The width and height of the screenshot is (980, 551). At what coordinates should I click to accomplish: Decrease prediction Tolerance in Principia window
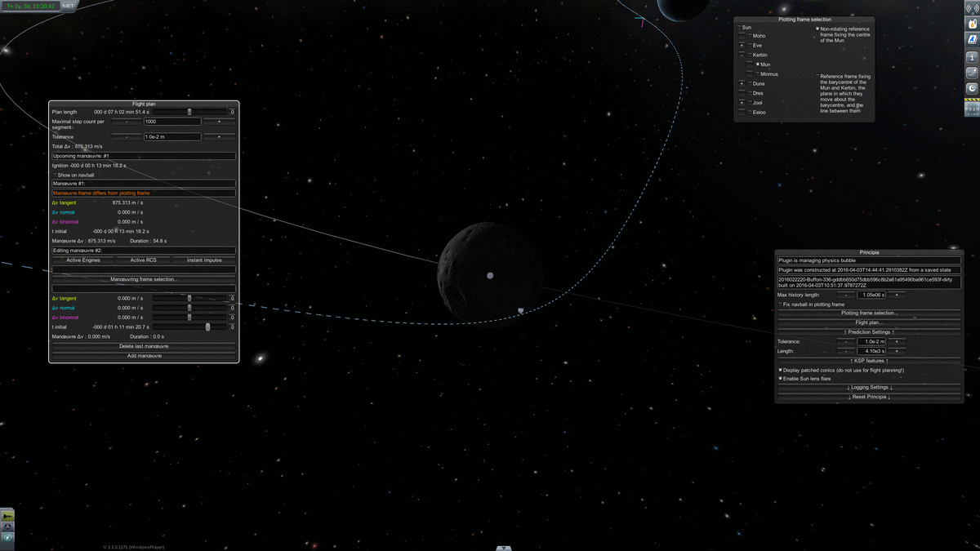point(846,341)
